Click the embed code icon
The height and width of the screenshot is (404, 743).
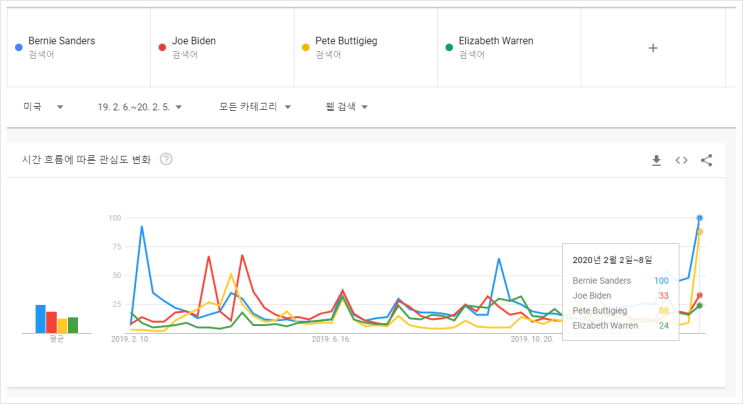click(x=681, y=160)
